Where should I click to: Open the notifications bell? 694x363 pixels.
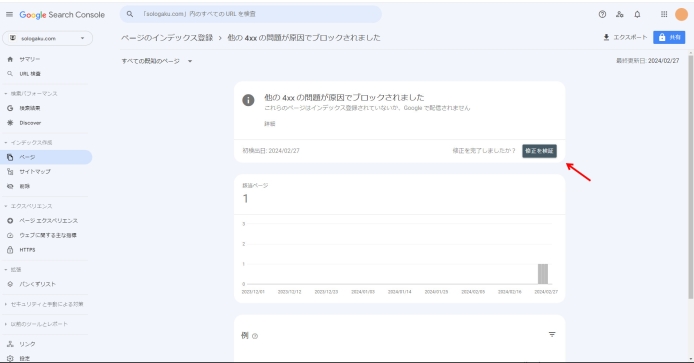(637, 14)
